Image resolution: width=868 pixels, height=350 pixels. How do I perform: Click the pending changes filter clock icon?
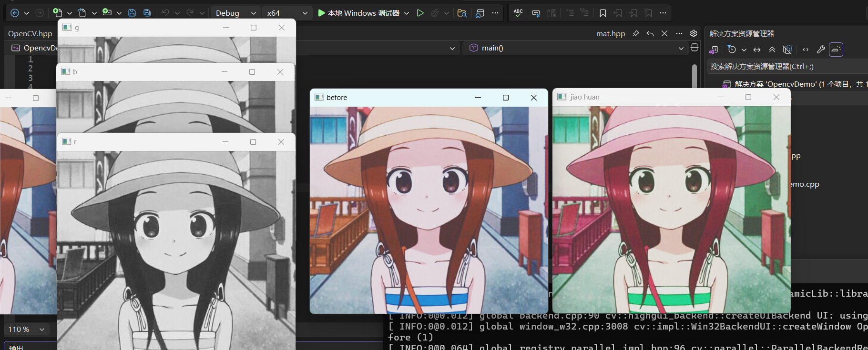732,50
